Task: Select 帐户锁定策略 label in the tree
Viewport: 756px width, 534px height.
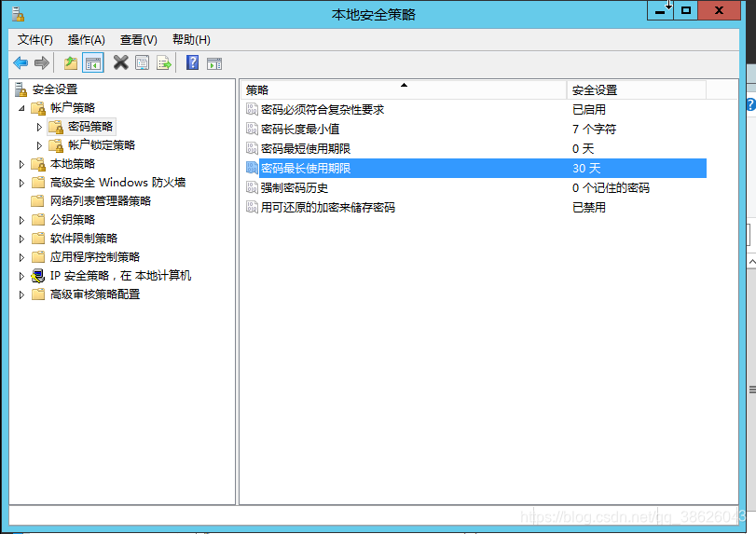Action: 102,145
